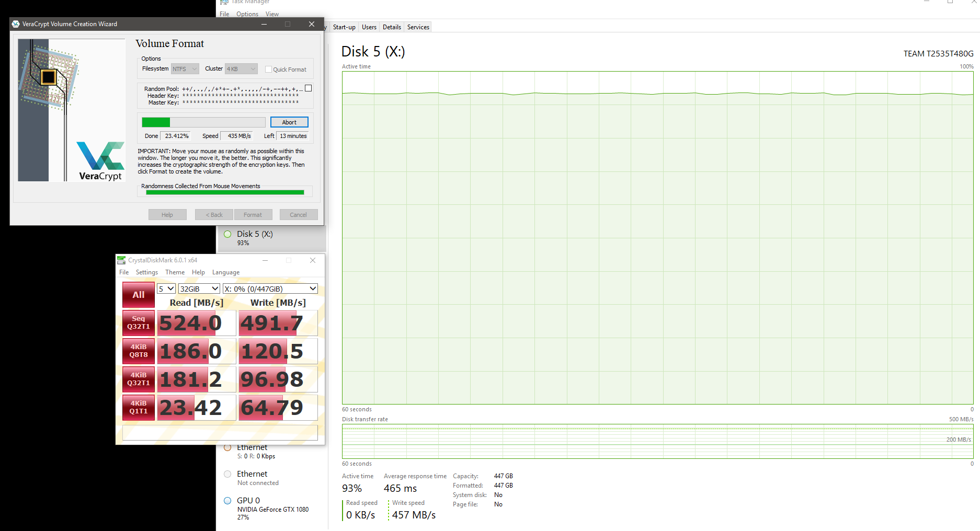Image resolution: width=980 pixels, height=531 pixels.
Task: Switch to the Start-up tab
Action: coord(344,27)
